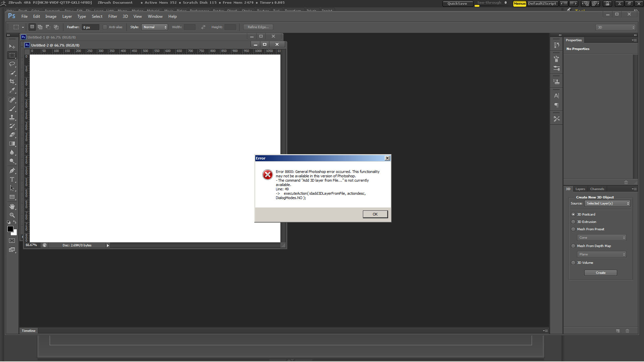644x362 pixels.
Task: Select the 3D Volume radio option
Action: coord(573,263)
